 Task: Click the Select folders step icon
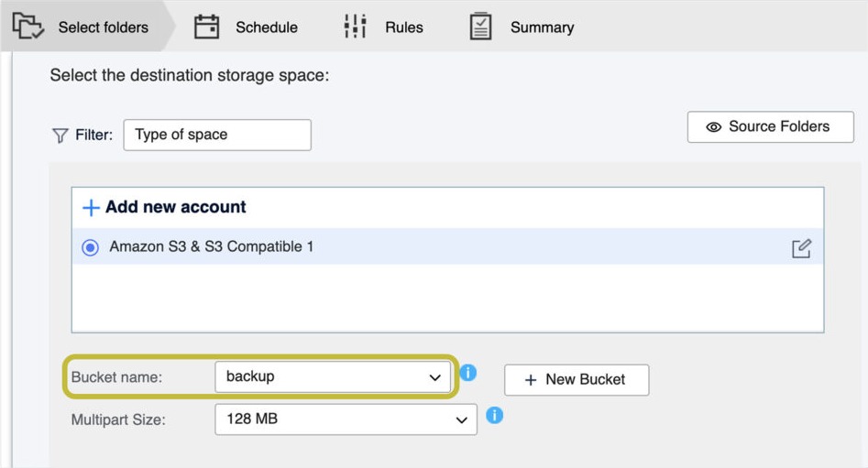tap(27, 26)
